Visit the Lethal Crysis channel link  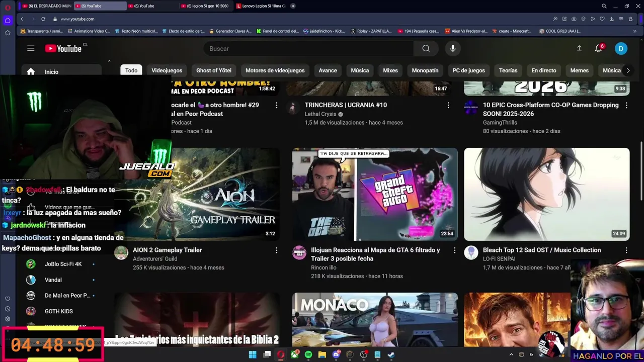[x=320, y=114]
